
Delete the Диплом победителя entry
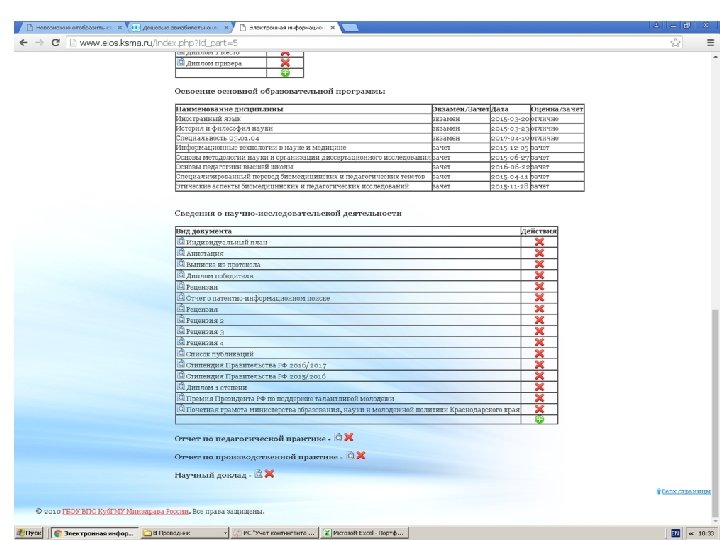pos(539,275)
